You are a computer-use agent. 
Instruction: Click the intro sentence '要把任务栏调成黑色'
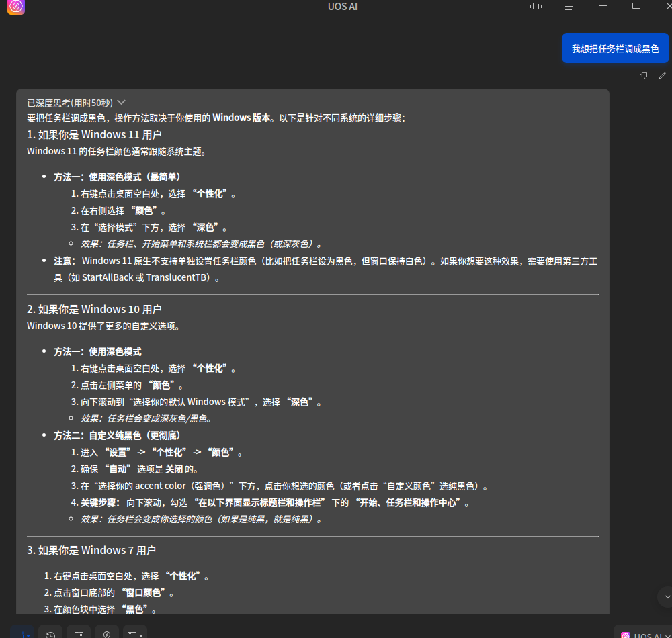pyautogui.click(x=216, y=118)
